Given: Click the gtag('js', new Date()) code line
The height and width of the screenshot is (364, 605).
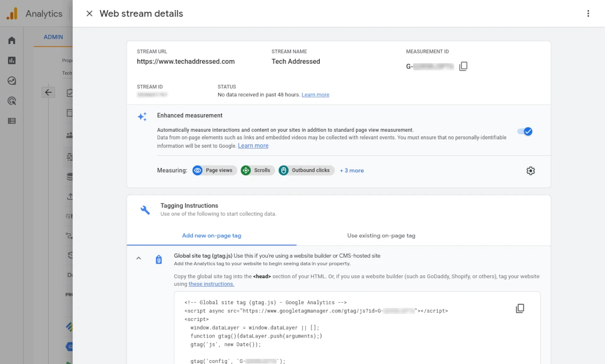Looking at the screenshot, I should tap(225, 345).
